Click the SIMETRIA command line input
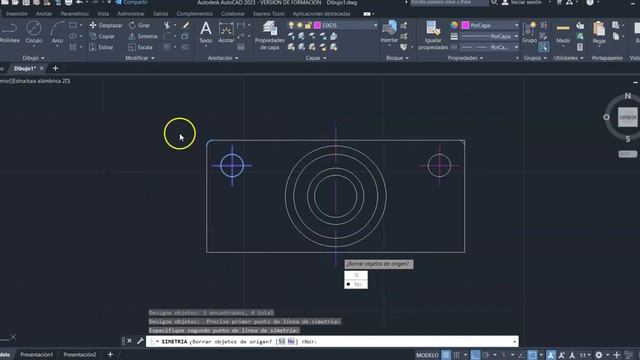The image size is (640, 360). pos(332,341)
